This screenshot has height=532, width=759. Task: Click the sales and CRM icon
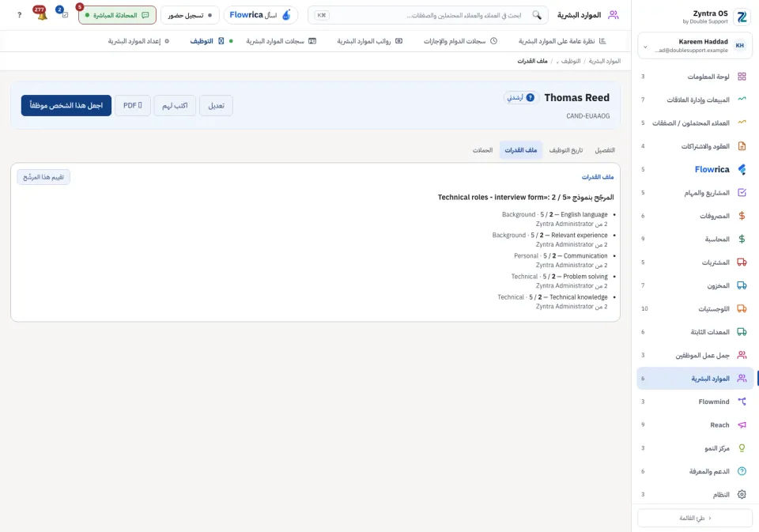point(742,100)
